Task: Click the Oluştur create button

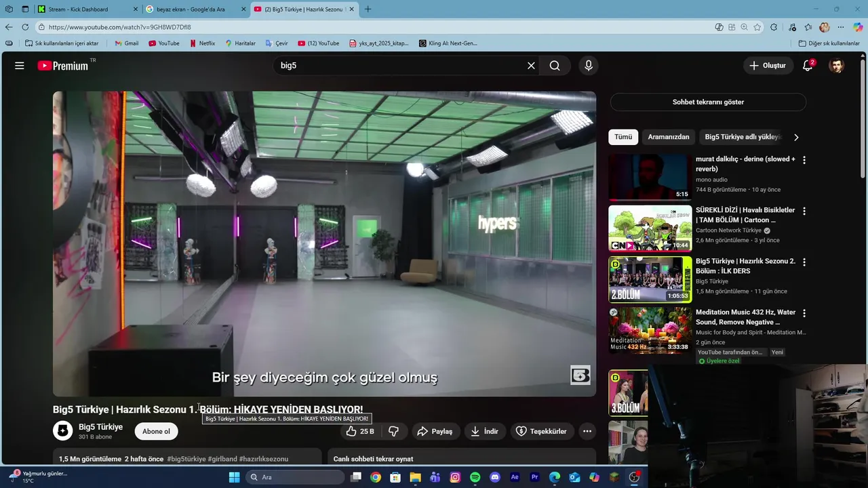Action: [x=768, y=66]
